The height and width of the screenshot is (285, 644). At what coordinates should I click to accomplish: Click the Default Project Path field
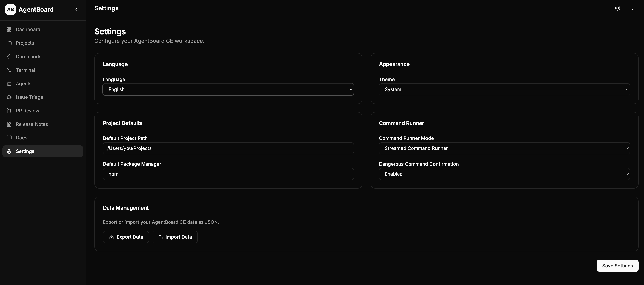point(228,148)
